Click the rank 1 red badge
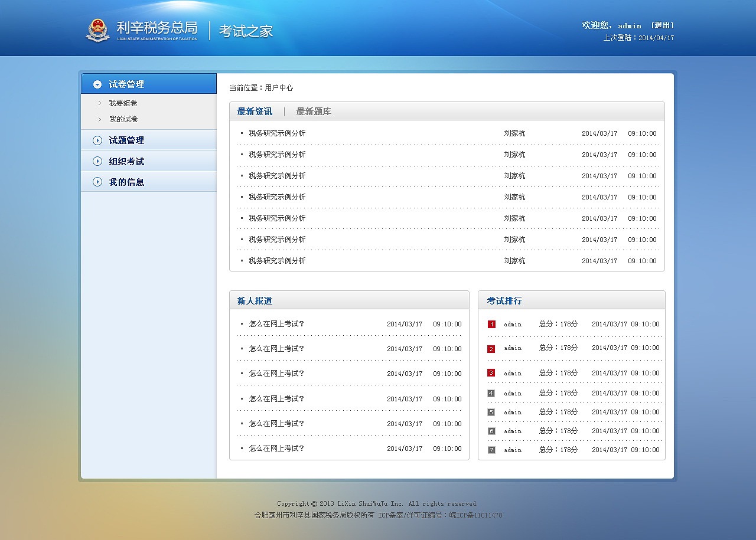The image size is (756, 540). (491, 324)
